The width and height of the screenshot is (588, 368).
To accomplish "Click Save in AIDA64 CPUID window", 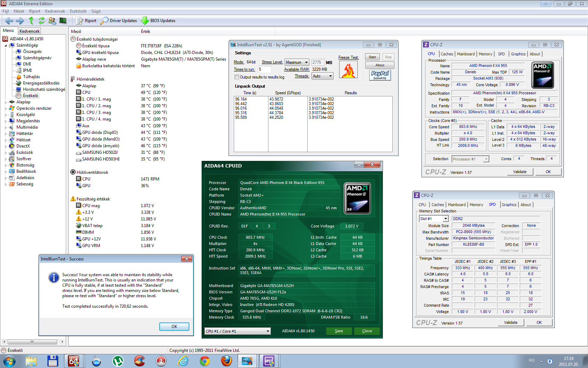I will pyautogui.click(x=339, y=331).
